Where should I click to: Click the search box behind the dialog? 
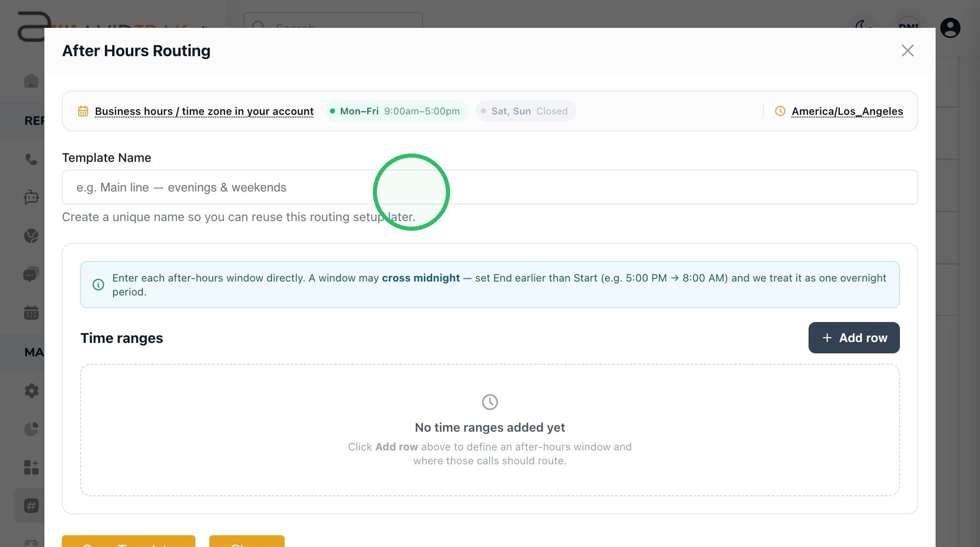coord(333,21)
